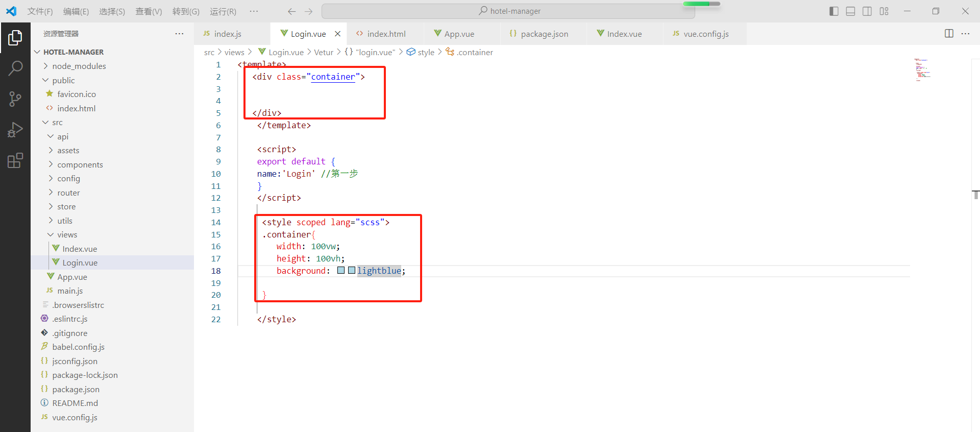This screenshot has width=980, height=432.
Task: Open the 选择(S) menu
Action: [x=112, y=11]
